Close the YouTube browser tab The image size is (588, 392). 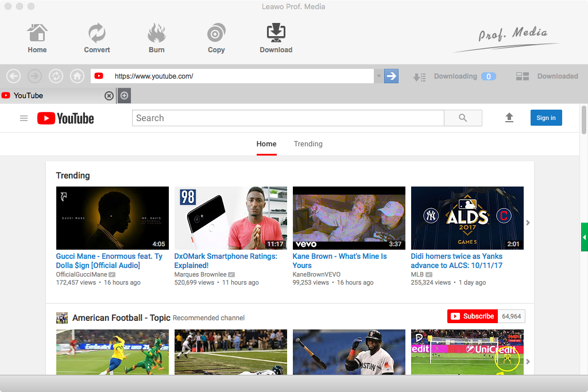pos(109,96)
